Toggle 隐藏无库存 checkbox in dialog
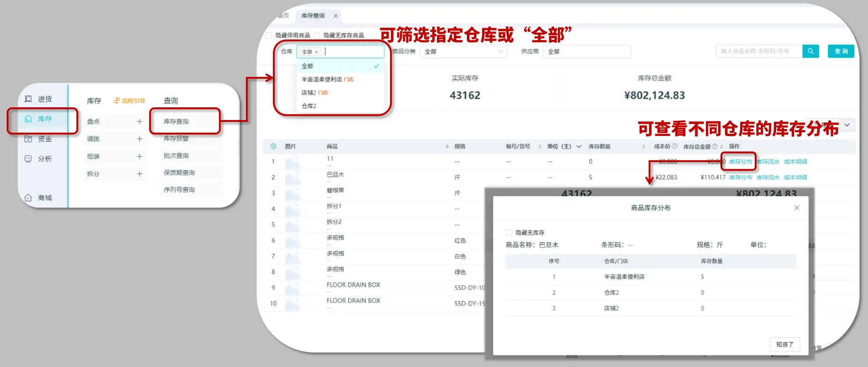 (x=509, y=232)
